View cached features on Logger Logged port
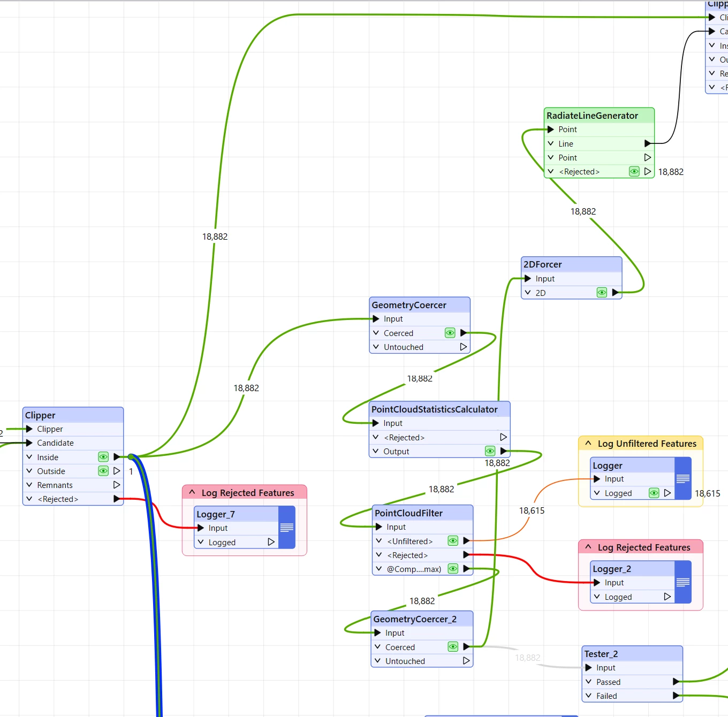 pyautogui.click(x=654, y=493)
